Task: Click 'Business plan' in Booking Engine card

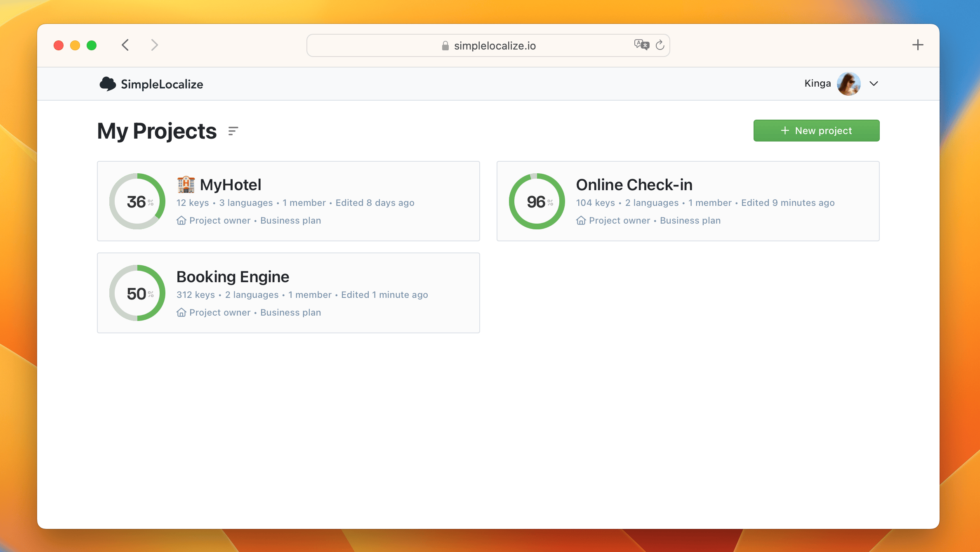Action: [290, 312]
